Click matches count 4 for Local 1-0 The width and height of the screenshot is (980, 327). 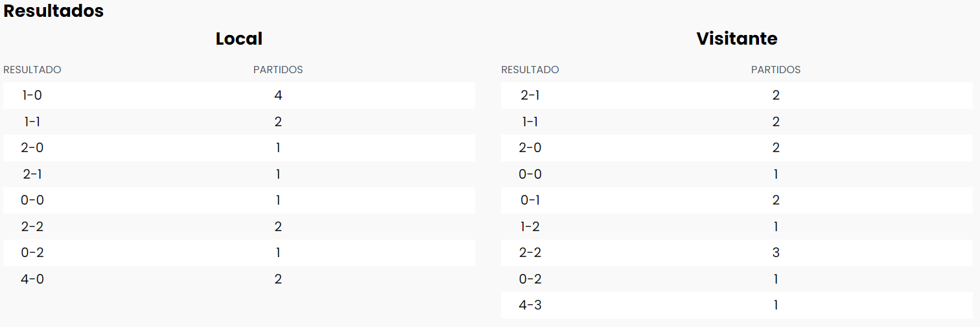[x=278, y=95]
